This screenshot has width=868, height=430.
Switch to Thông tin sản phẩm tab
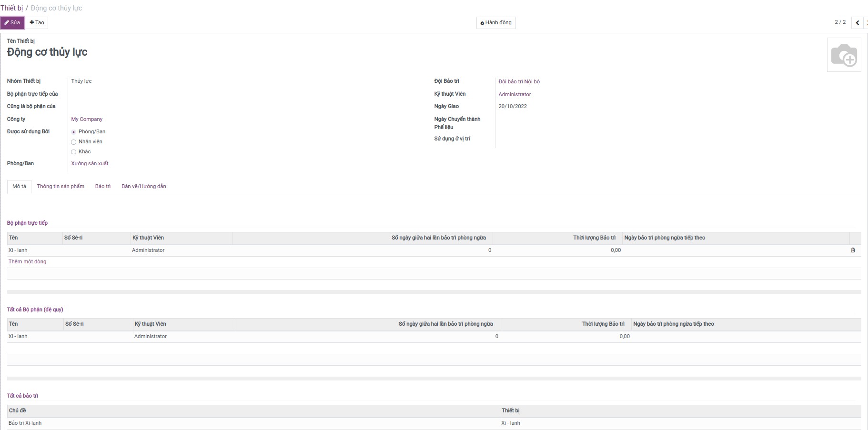click(x=61, y=187)
